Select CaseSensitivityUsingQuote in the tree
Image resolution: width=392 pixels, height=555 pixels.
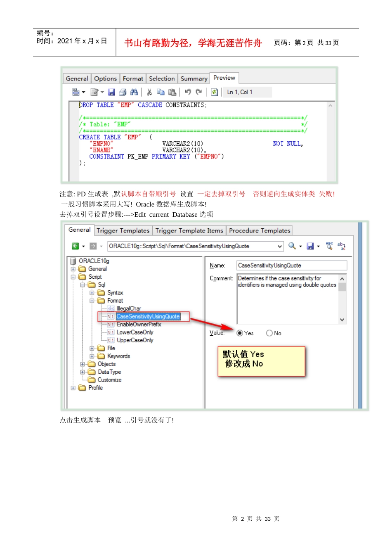148,317
